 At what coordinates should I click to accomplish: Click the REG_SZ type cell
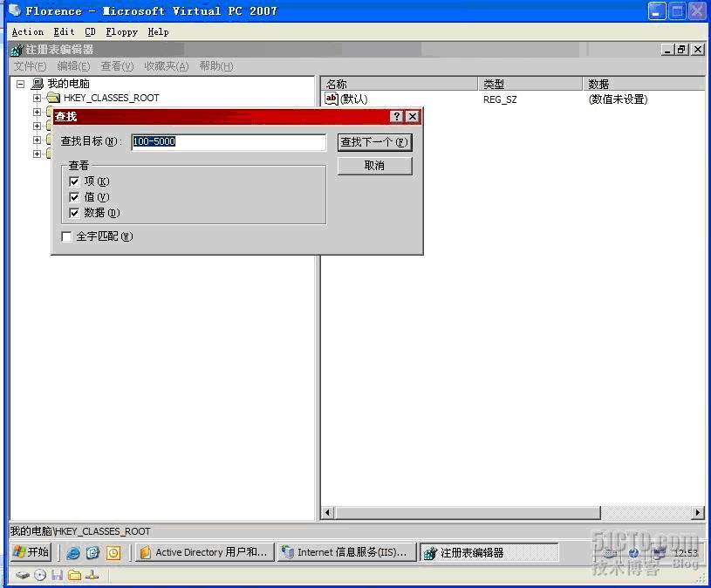500,99
